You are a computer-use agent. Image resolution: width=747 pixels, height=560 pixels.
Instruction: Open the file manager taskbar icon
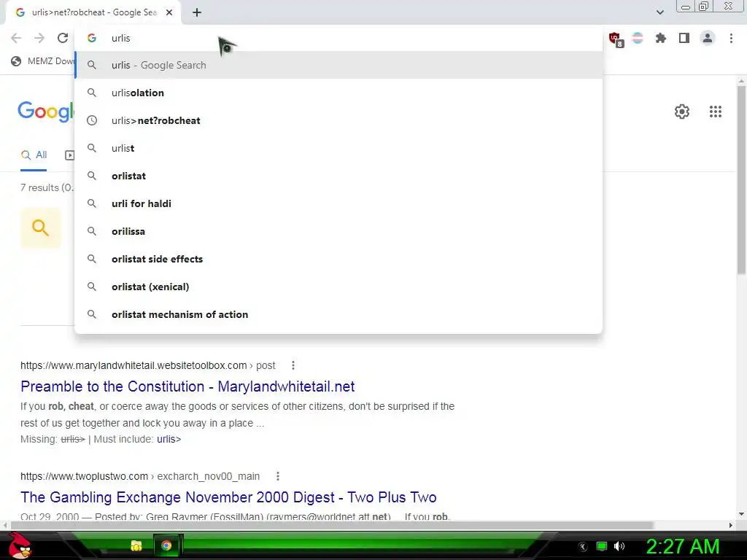(x=136, y=545)
